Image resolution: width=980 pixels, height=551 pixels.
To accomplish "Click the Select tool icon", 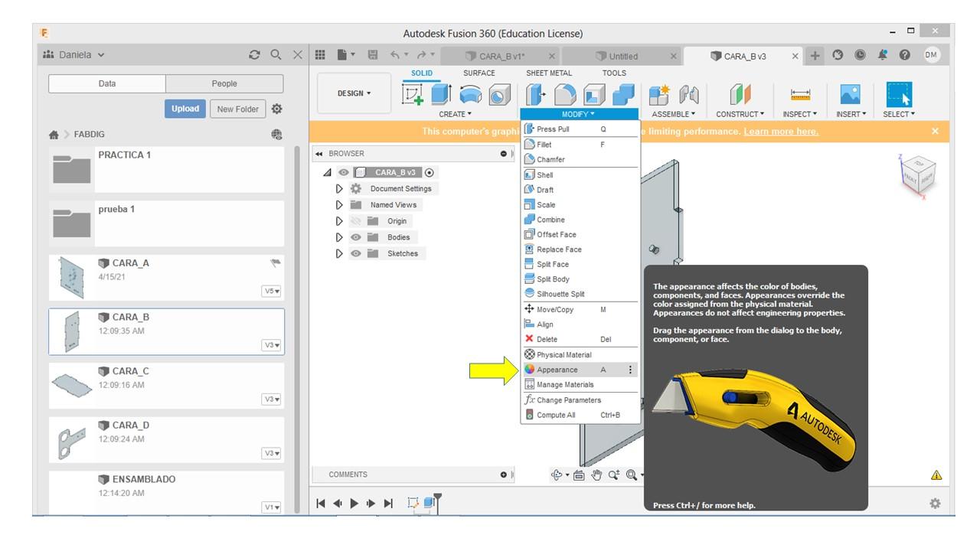I will (899, 94).
